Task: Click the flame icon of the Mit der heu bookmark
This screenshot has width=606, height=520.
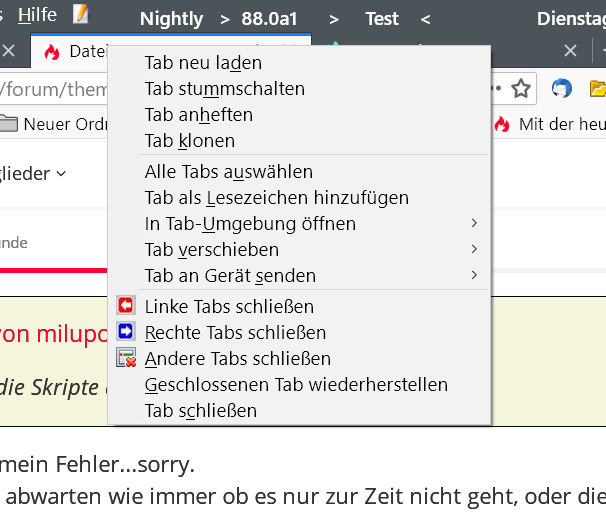Action: (x=502, y=124)
